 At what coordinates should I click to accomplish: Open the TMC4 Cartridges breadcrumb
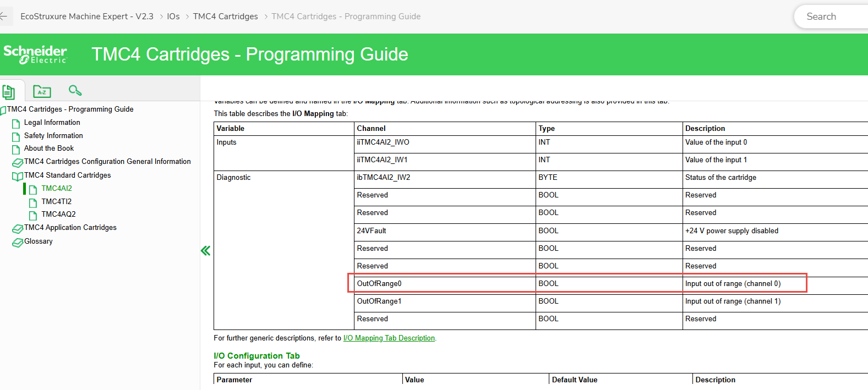225,17
